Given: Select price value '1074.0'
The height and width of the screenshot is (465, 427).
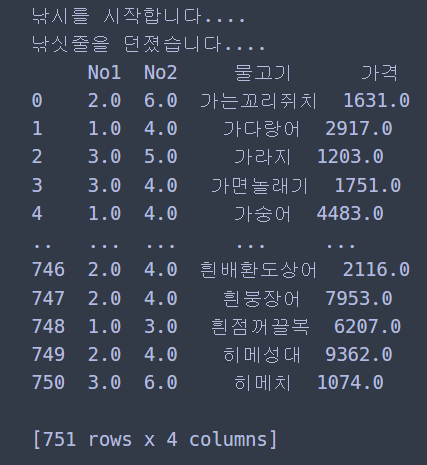Looking at the screenshot, I should (x=350, y=382).
